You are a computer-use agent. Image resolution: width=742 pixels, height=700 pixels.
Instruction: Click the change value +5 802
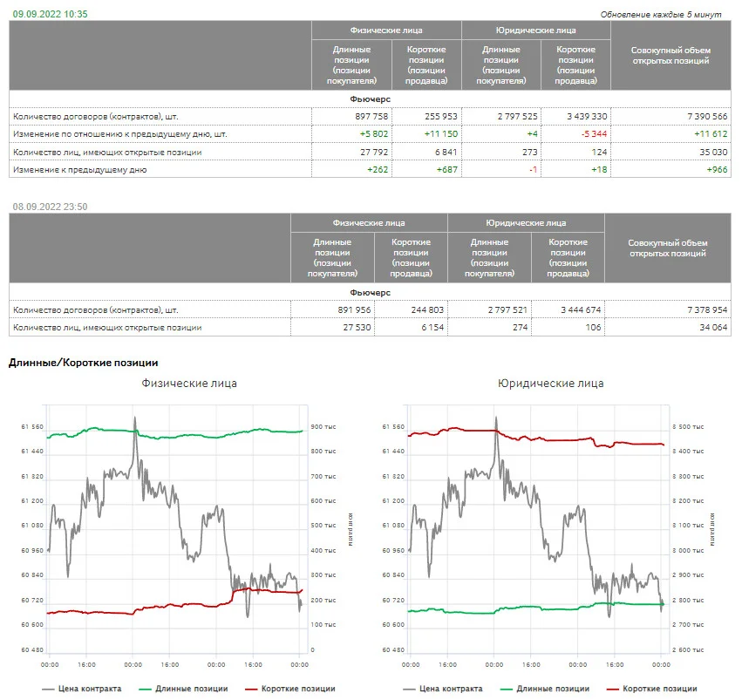pos(374,134)
